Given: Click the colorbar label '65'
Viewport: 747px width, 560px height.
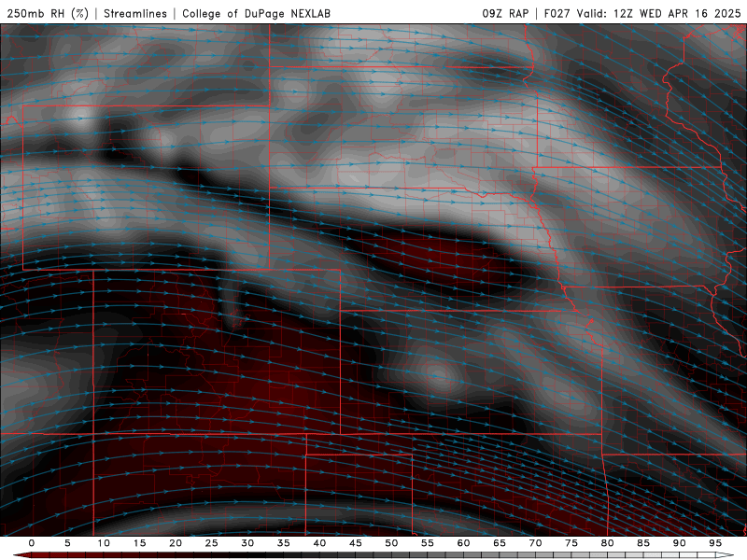Looking at the screenshot, I should point(500,543).
